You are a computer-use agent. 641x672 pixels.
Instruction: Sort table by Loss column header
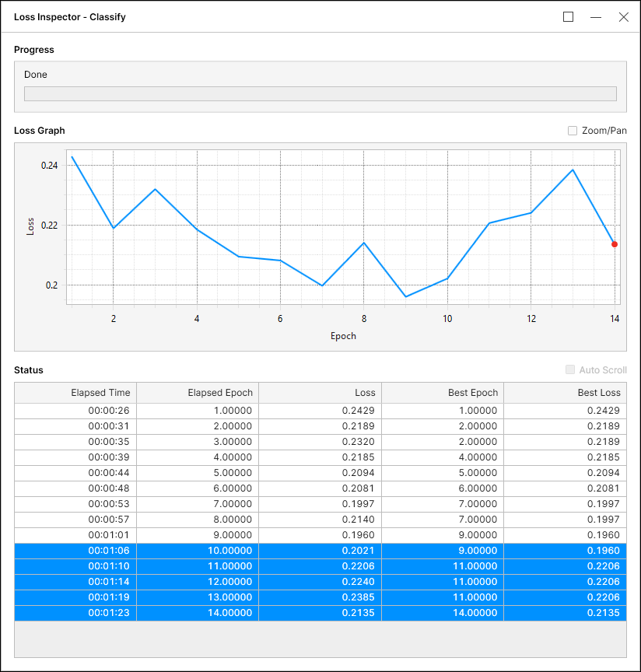(x=320, y=393)
